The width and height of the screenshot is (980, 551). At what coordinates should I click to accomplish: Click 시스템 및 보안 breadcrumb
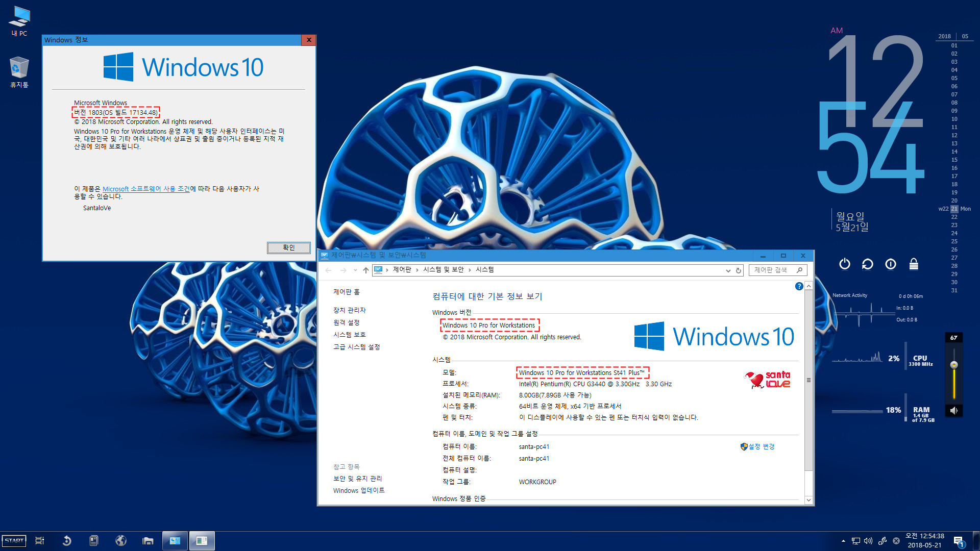pyautogui.click(x=443, y=270)
